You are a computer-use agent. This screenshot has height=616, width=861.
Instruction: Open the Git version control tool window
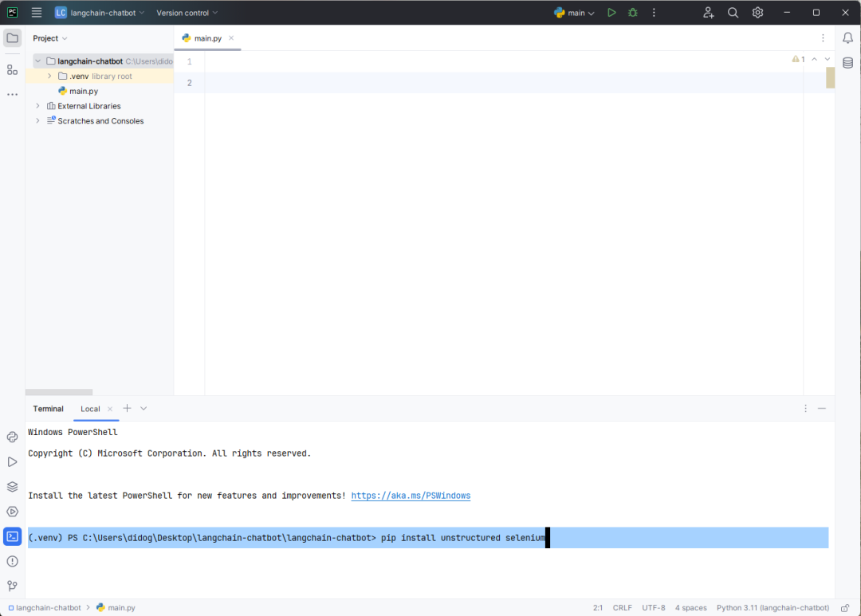(12, 587)
